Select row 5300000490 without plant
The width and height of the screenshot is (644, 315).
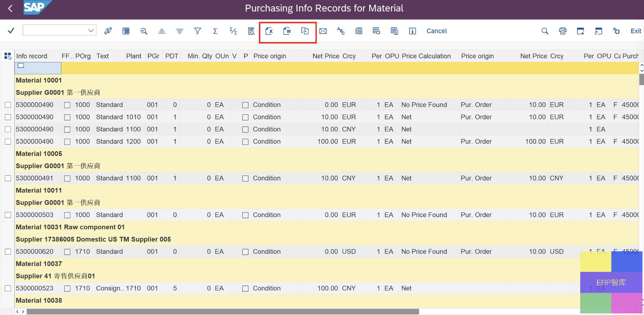coord(8,105)
